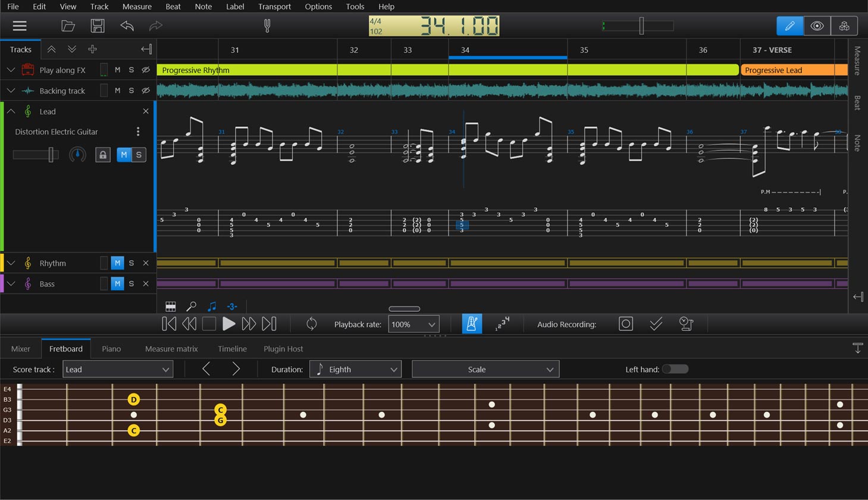Open the Duration dropdown set to Eighth
The height and width of the screenshot is (500, 868).
pos(355,368)
